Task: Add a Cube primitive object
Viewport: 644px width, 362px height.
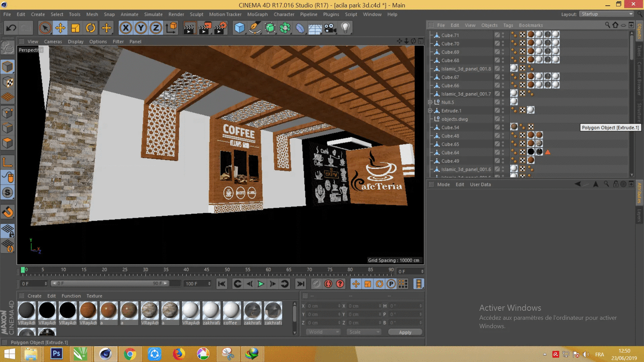Action: pyautogui.click(x=239, y=28)
